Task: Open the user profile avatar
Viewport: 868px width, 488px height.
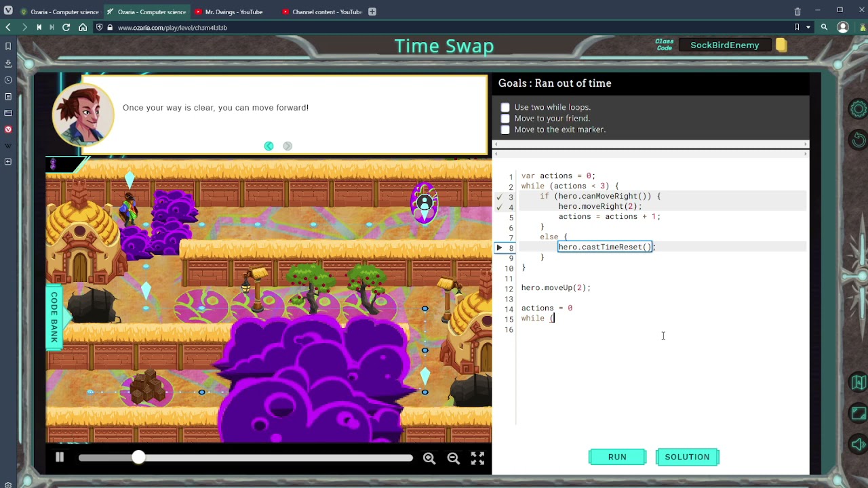Action: click(843, 27)
